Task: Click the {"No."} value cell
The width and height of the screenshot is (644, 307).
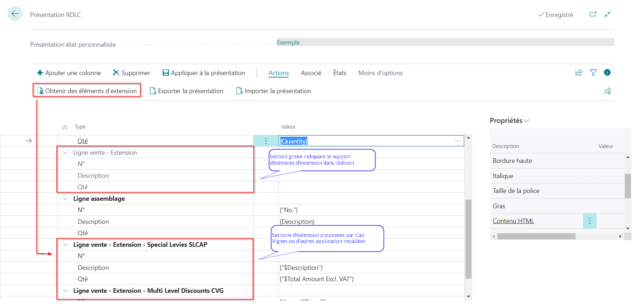Action: (371, 210)
